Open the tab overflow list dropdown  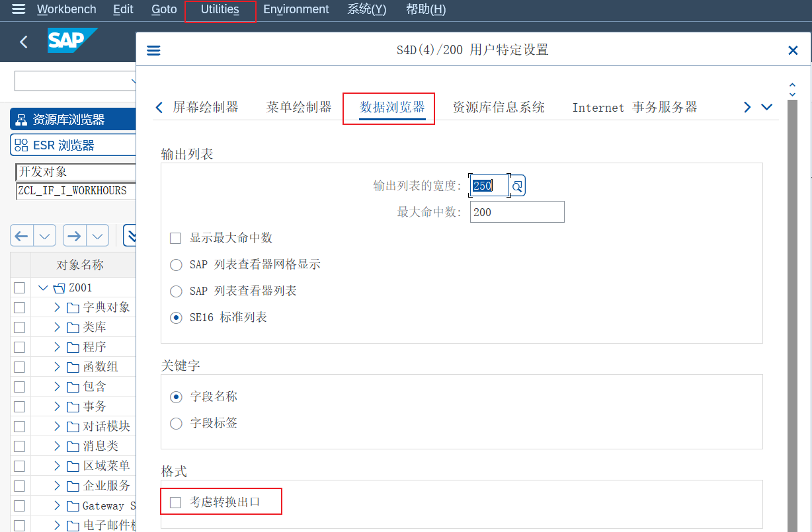(x=767, y=107)
